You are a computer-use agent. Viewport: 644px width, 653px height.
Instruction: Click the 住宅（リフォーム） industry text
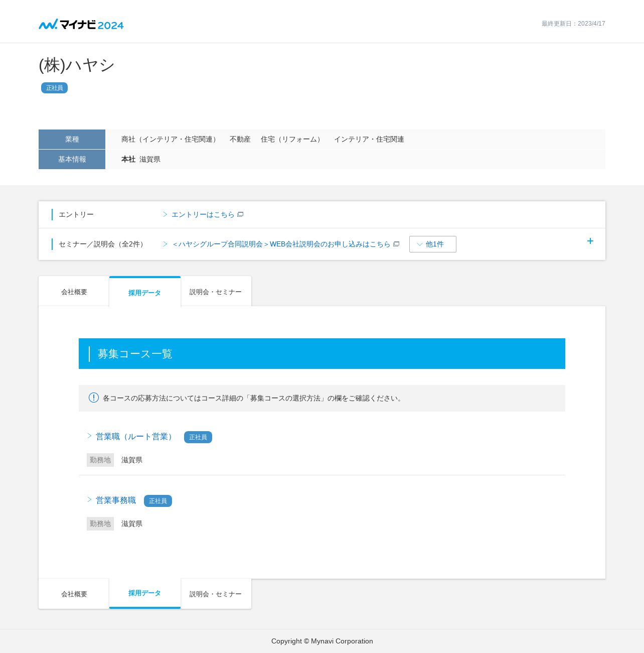click(x=292, y=139)
